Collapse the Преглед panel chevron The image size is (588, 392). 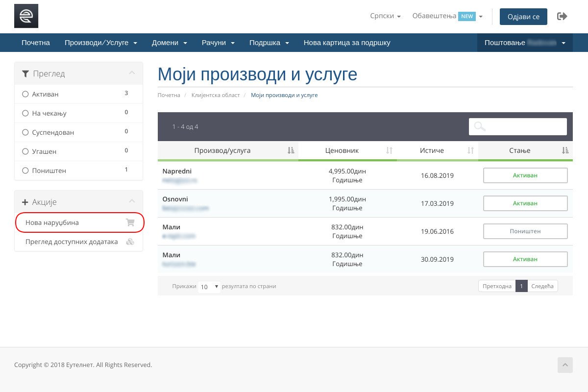(132, 73)
